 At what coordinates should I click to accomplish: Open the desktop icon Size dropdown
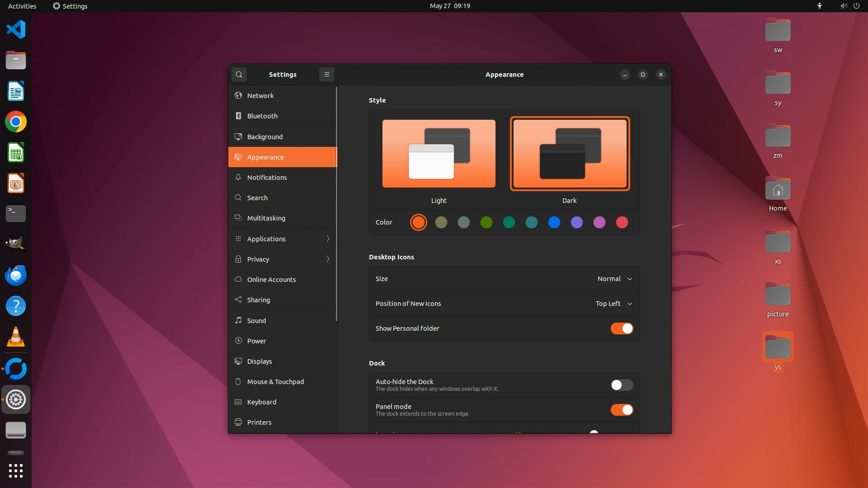(614, 279)
